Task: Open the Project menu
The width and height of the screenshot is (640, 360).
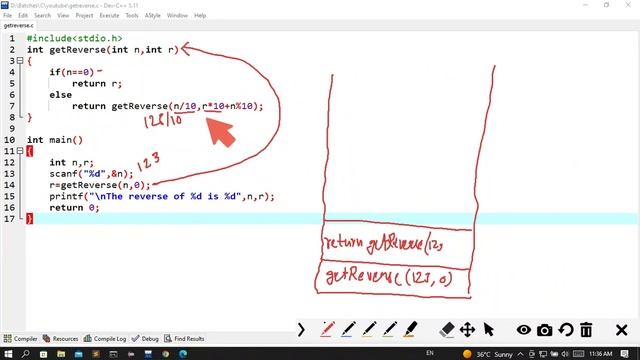Action: [x=84, y=16]
